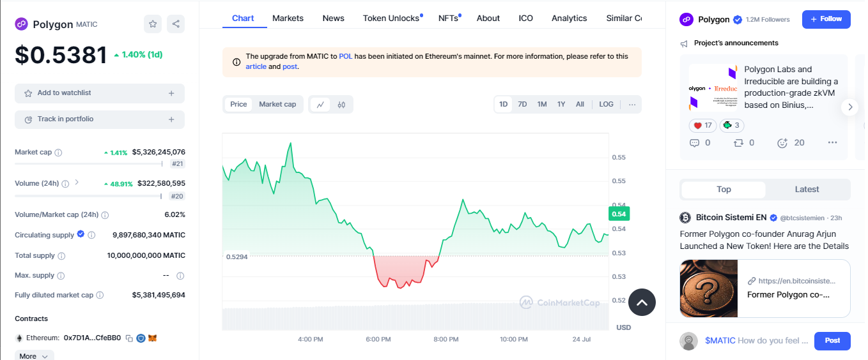Click the MetaMask fox icon
868x360 pixels.
152,338
